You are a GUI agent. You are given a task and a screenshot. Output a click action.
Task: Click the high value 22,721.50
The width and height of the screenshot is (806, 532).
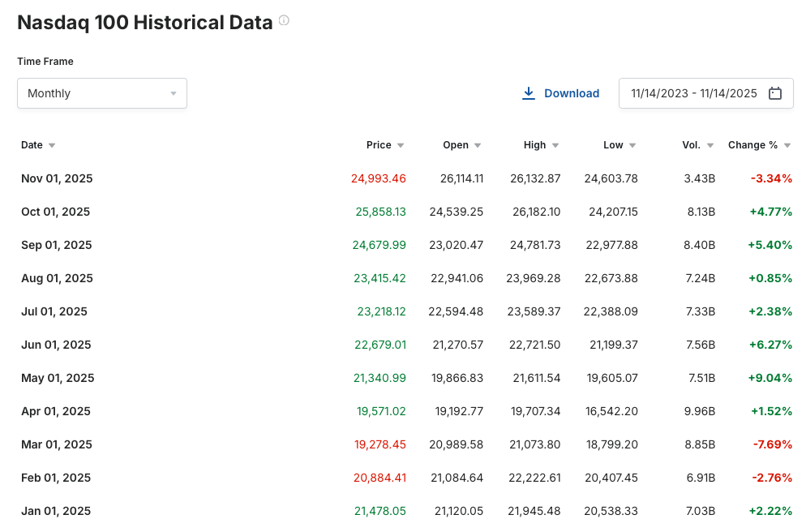click(x=534, y=345)
